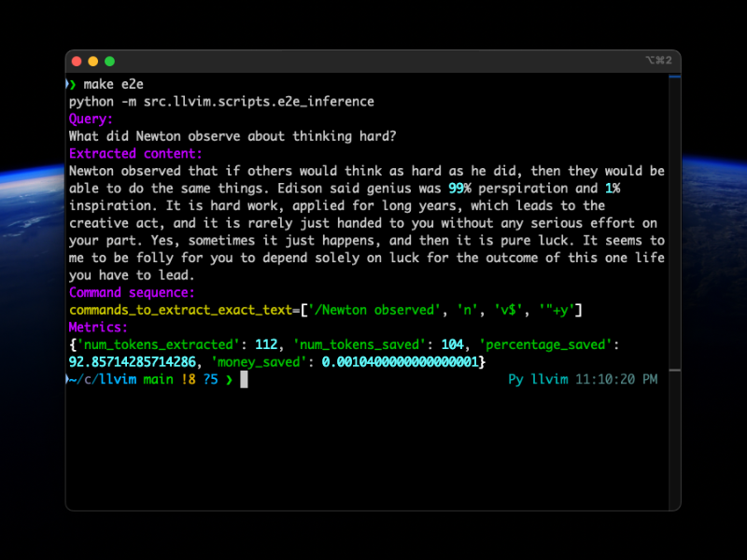The image size is (747, 560).
Task: Click the green zoom window button
Action: pyautogui.click(x=109, y=61)
